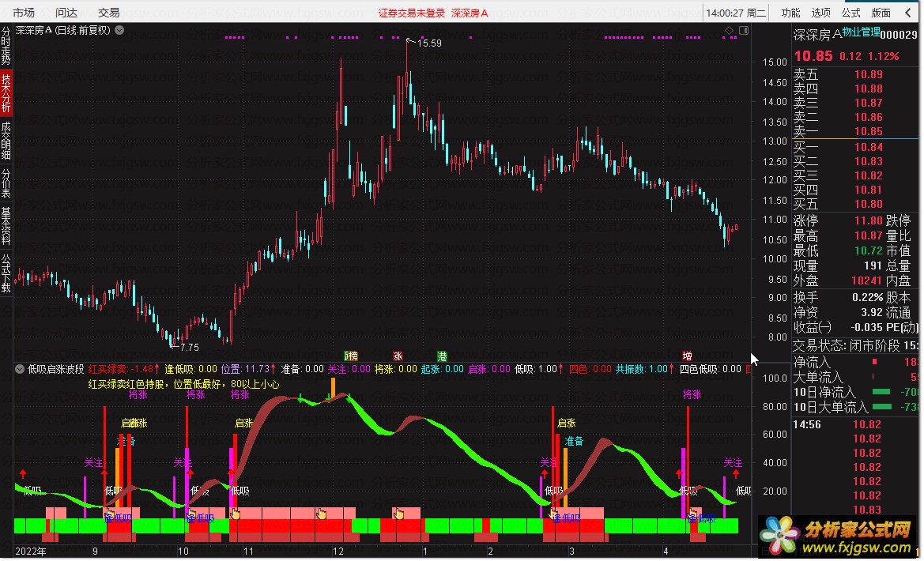Open the 问达 menu
924x561 pixels.
66,13
